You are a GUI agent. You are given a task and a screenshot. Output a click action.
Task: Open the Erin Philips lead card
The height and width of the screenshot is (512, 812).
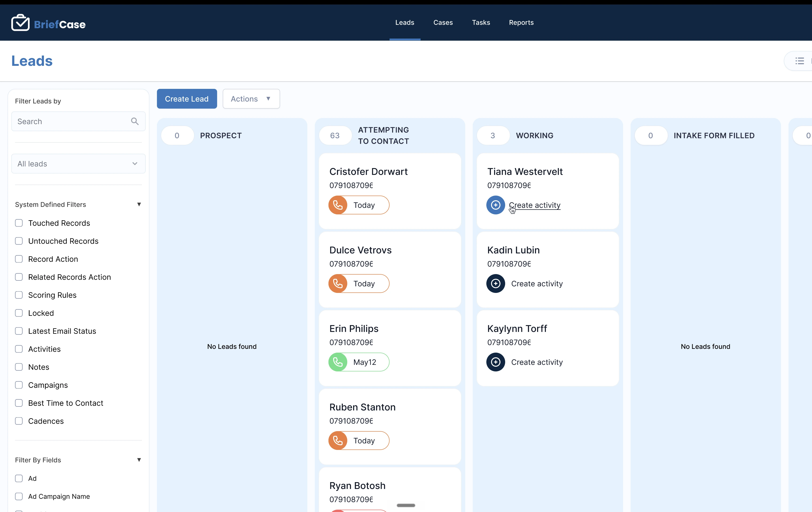tap(390, 348)
